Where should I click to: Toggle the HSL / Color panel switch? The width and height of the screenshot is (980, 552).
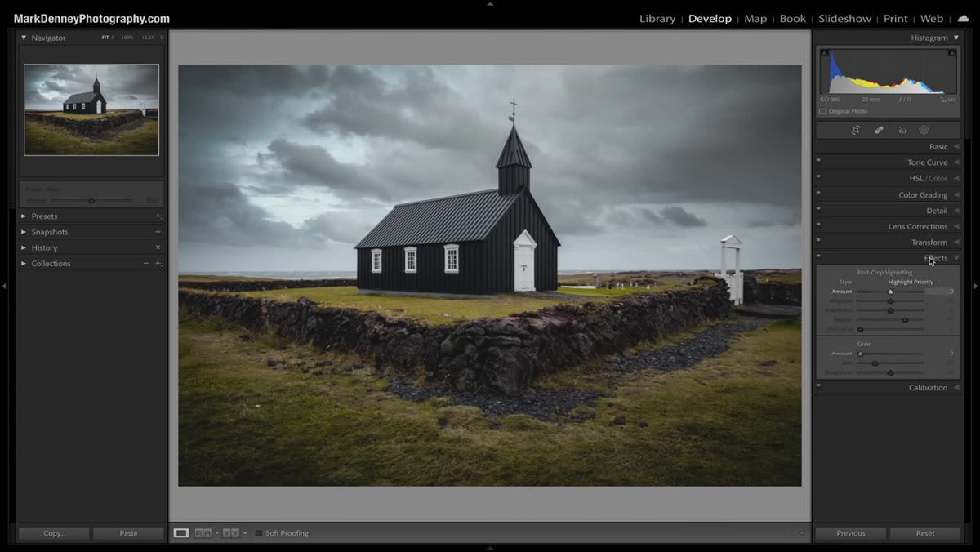click(818, 176)
